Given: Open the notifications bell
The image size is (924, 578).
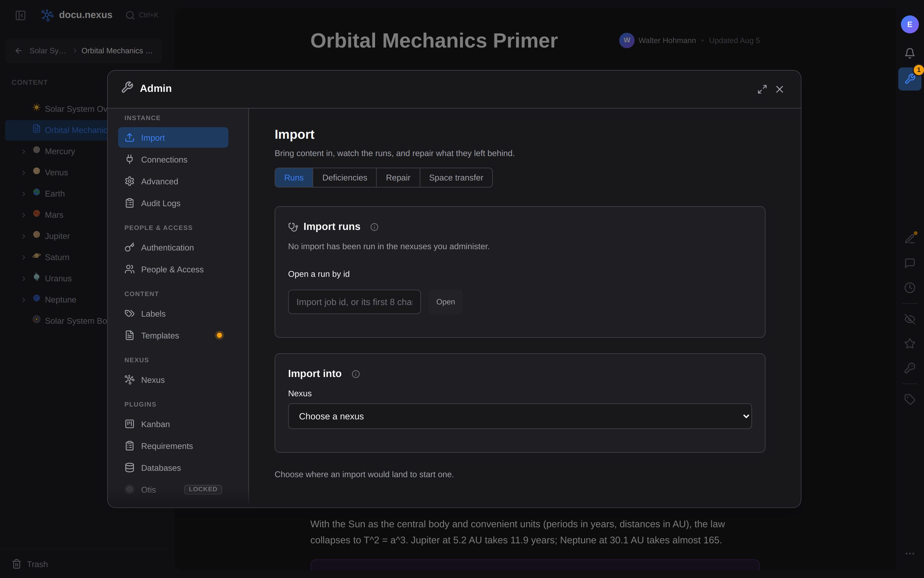Looking at the screenshot, I should pyautogui.click(x=910, y=53).
